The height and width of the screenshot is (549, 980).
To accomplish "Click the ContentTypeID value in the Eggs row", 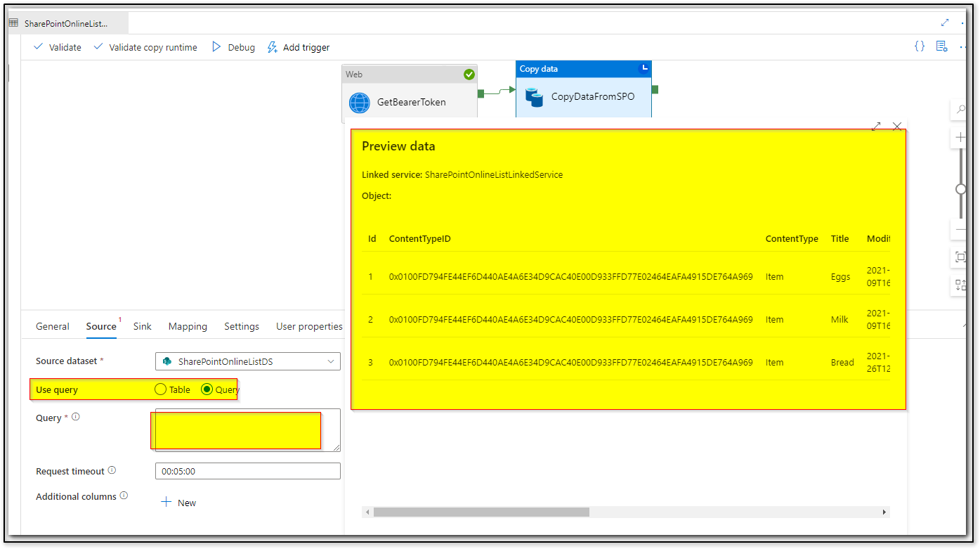I will 571,277.
